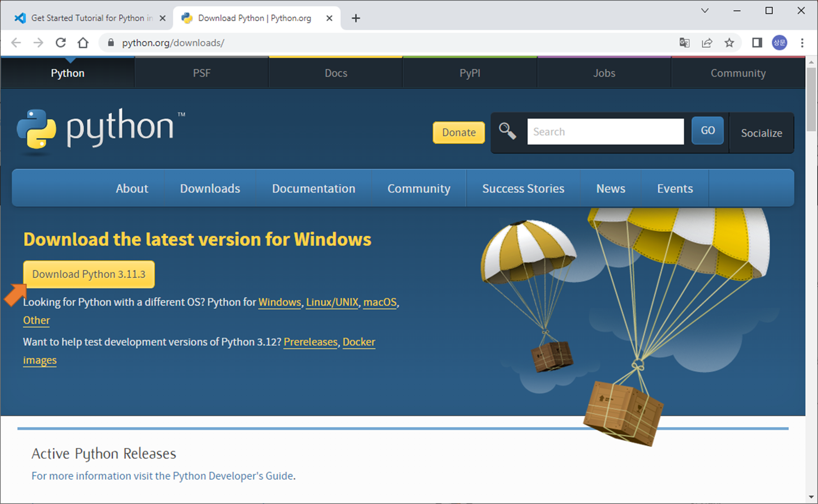818x504 pixels.
Task: Open the Docker images link
Action: coord(359,342)
